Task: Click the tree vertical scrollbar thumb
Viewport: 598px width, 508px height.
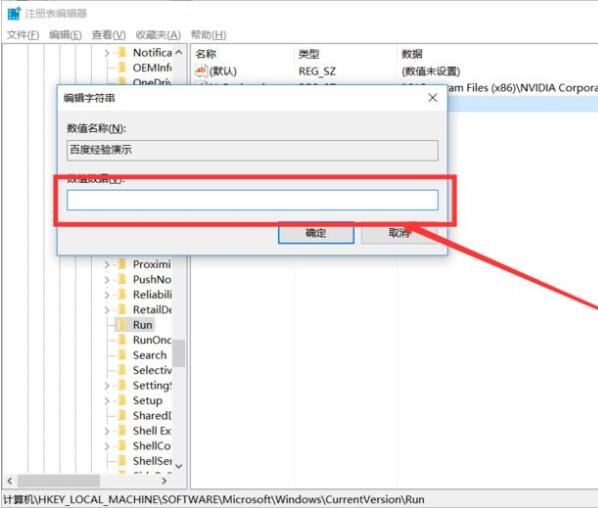Action: (178, 353)
